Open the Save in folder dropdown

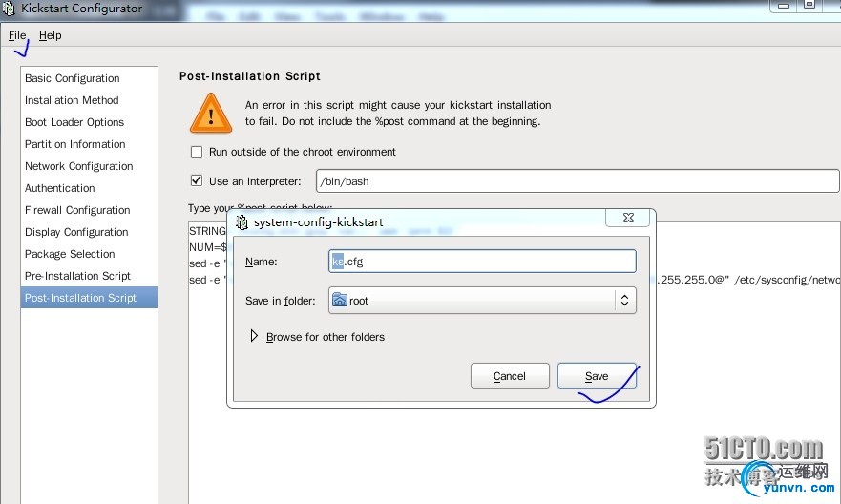tap(482, 301)
